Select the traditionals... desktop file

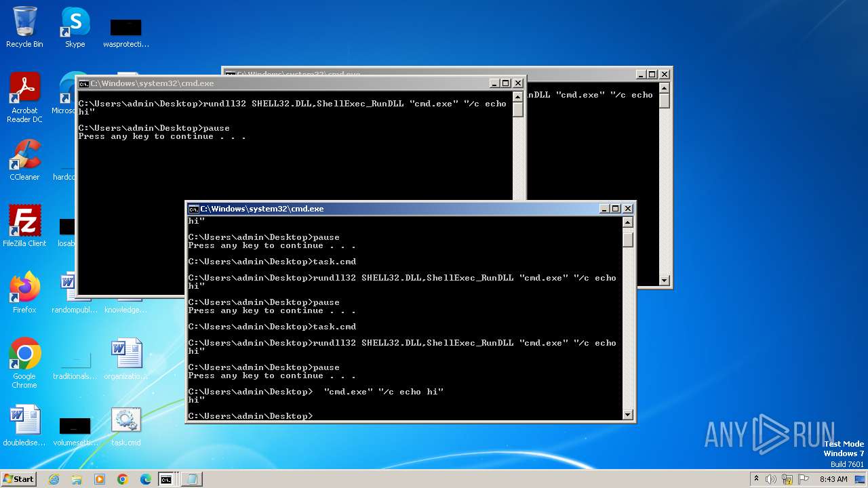75,365
